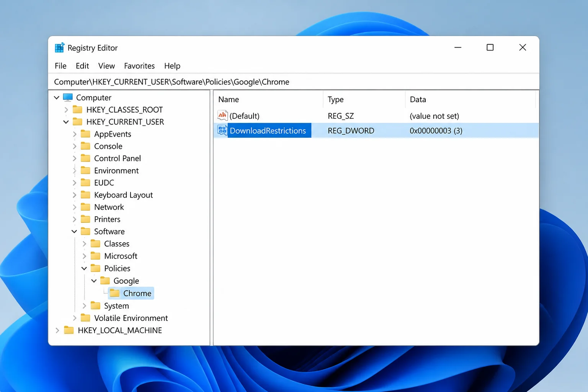Click the Classes folder icon
The height and width of the screenshot is (392, 588).
point(95,243)
